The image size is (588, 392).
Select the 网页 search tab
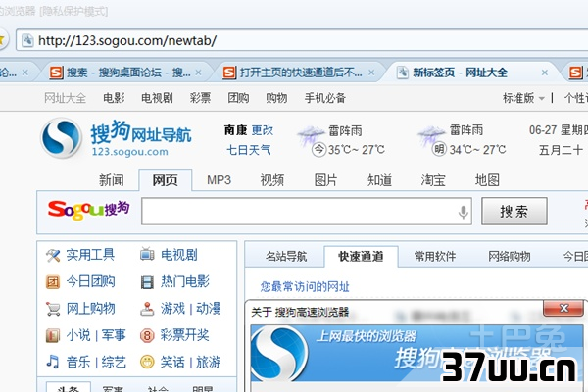166,180
